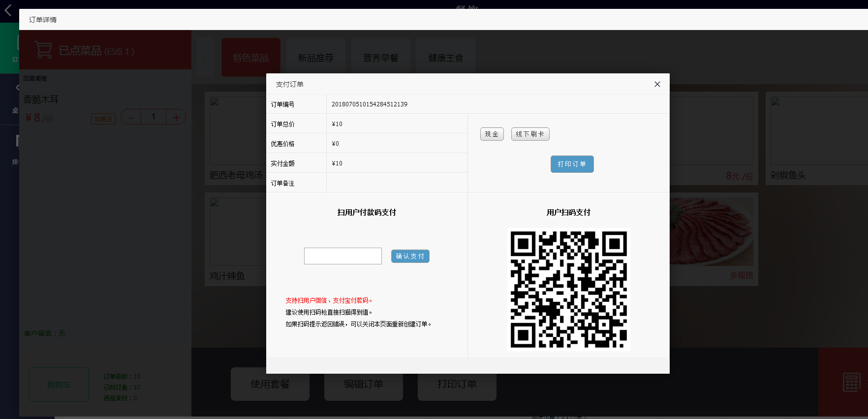The width and height of the screenshot is (868, 419).
Task: Switch to 健康主食 category tab
Action: point(446,58)
